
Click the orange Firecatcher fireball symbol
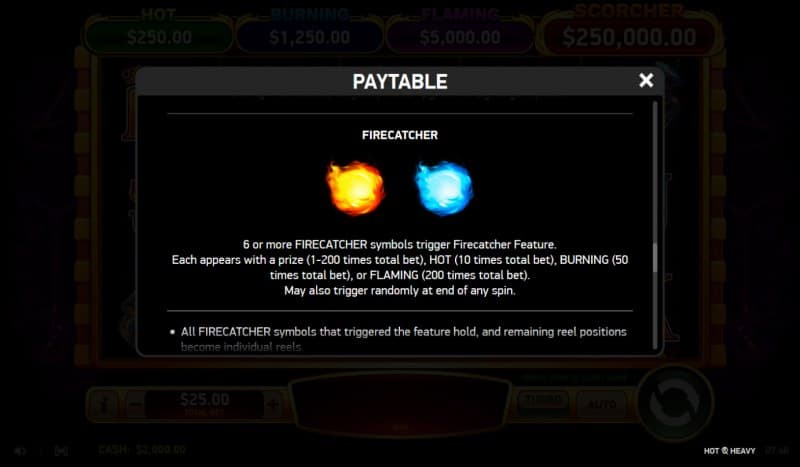pyautogui.click(x=356, y=188)
